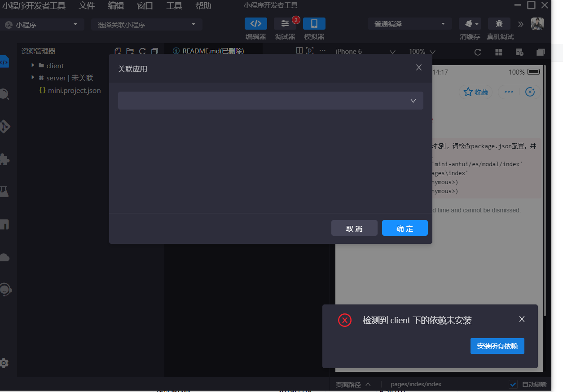
Task: Open the customer support headset icon
Action: point(5,290)
